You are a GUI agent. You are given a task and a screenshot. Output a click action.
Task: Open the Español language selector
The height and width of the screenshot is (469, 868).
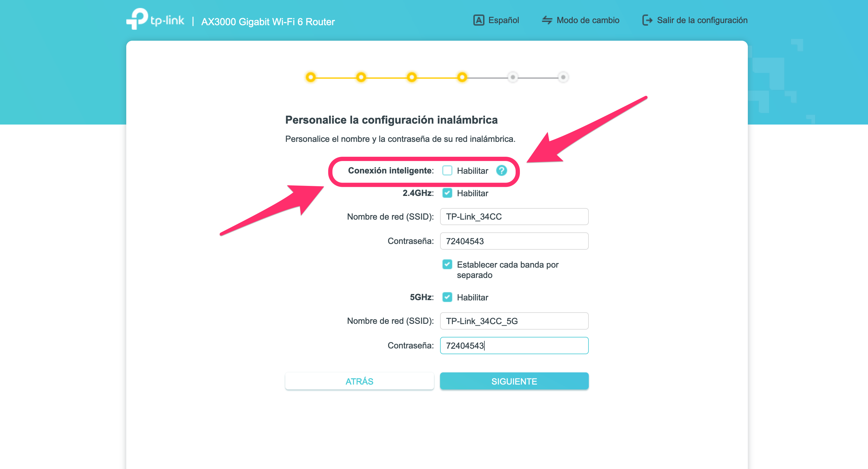click(x=504, y=20)
